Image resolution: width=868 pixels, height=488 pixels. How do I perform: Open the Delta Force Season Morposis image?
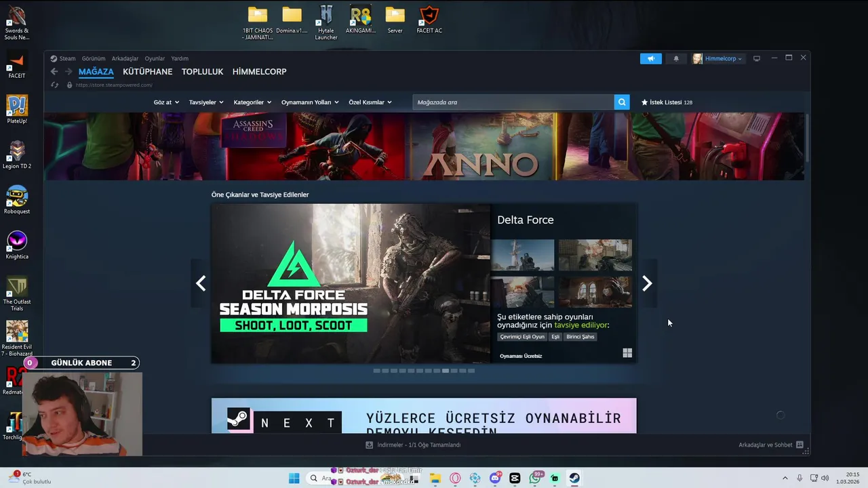coord(351,283)
